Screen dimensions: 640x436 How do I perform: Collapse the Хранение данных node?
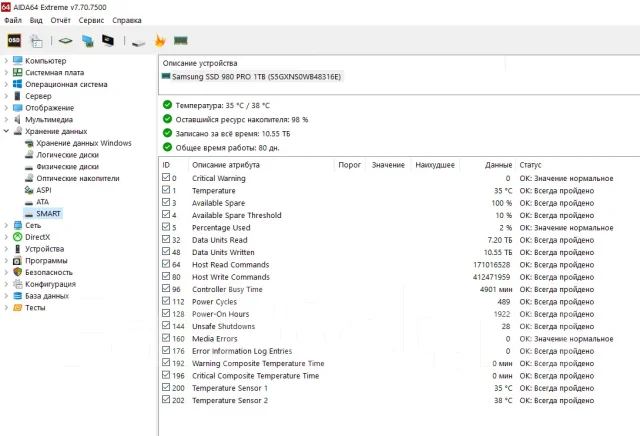coord(6,131)
